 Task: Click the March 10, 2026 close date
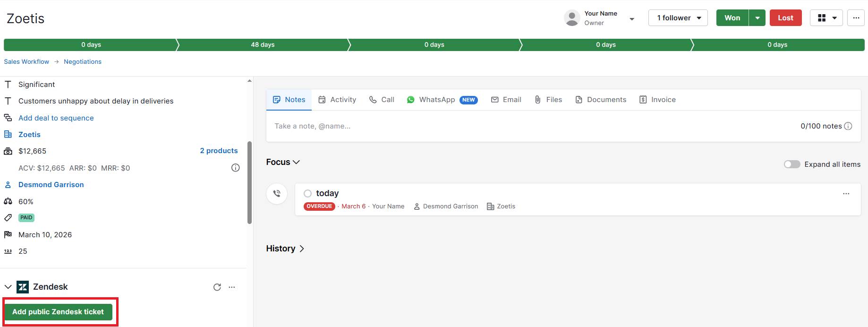pos(45,235)
